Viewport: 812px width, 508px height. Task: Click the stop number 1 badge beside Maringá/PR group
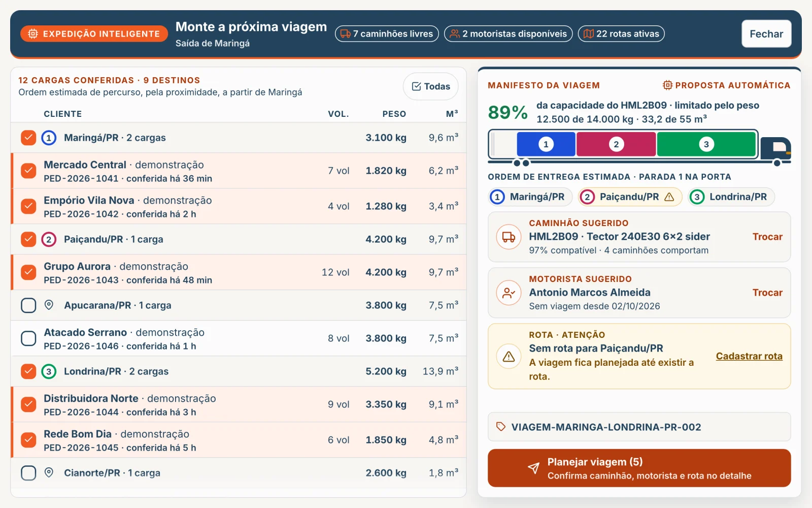(49, 138)
